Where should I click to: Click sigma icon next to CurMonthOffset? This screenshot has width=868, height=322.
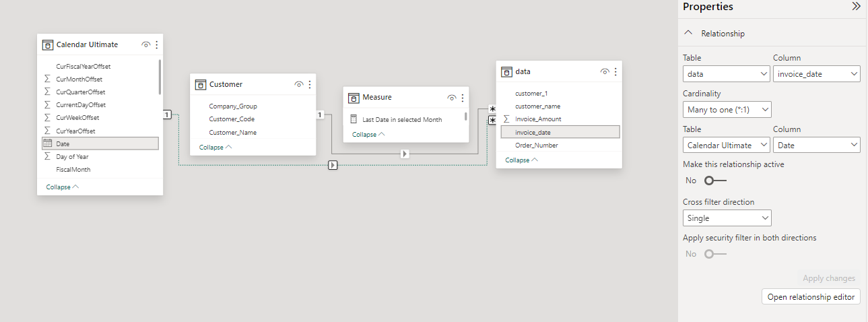(47, 79)
